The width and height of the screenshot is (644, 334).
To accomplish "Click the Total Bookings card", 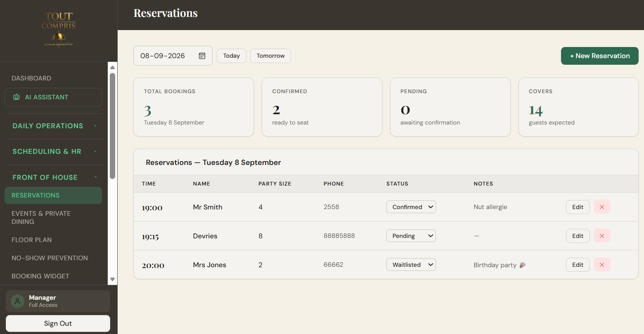I will pyautogui.click(x=194, y=107).
